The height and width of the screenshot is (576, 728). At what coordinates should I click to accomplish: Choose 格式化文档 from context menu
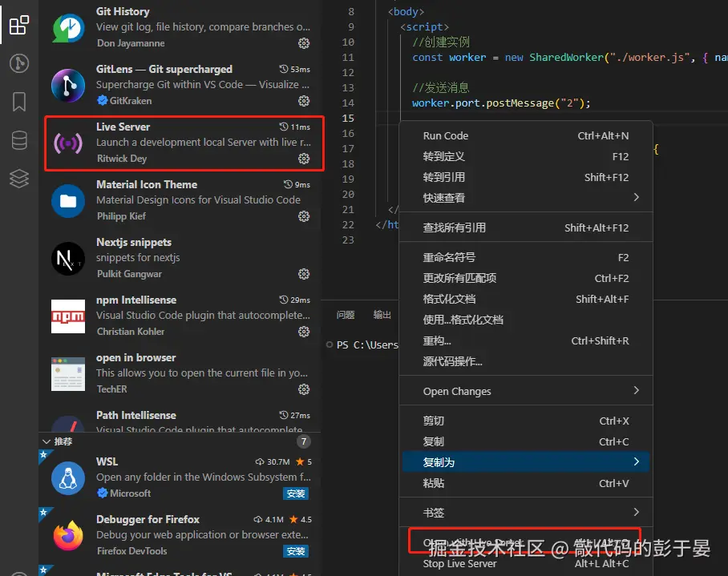(x=526, y=299)
